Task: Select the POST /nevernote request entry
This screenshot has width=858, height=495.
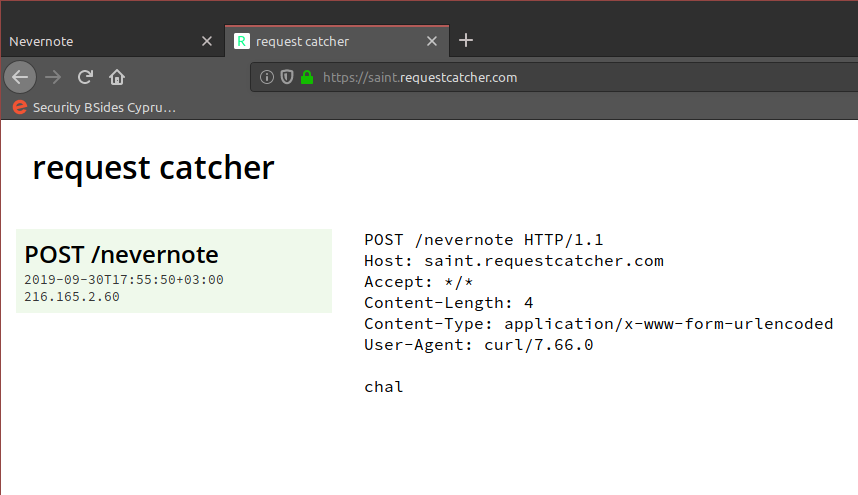Action: [121, 255]
